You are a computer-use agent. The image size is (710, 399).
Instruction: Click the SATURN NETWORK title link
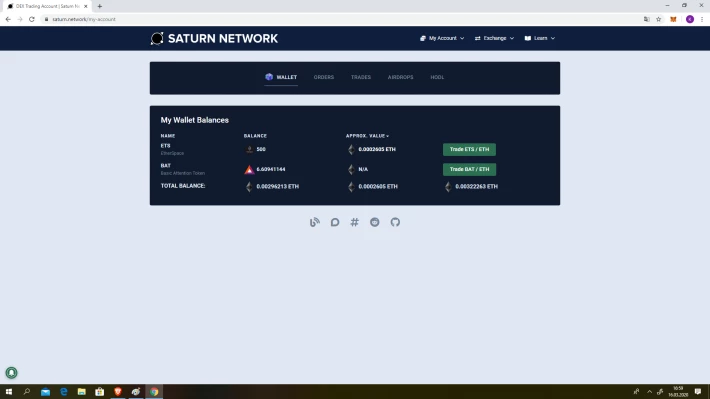pyautogui.click(x=223, y=38)
